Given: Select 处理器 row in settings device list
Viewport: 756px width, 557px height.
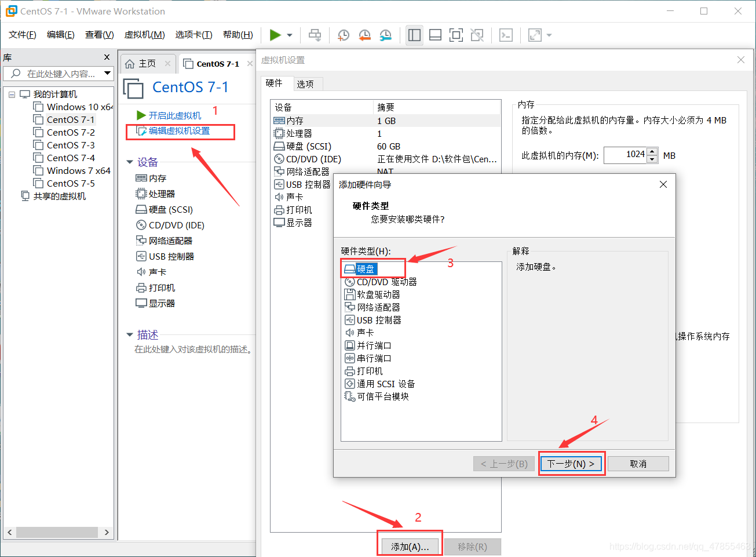Looking at the screenshot, I should tap(385, 133).
